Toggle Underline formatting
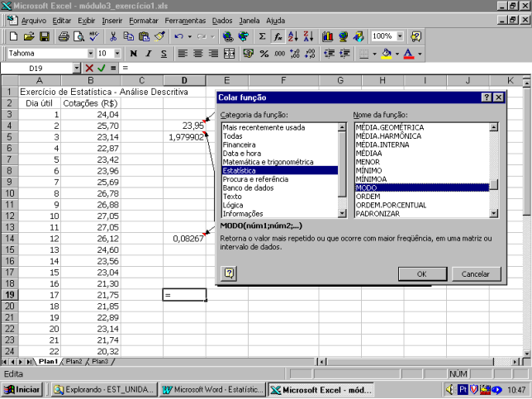The width and height of the screenshot is (532, 399). [x=164, y=53]
